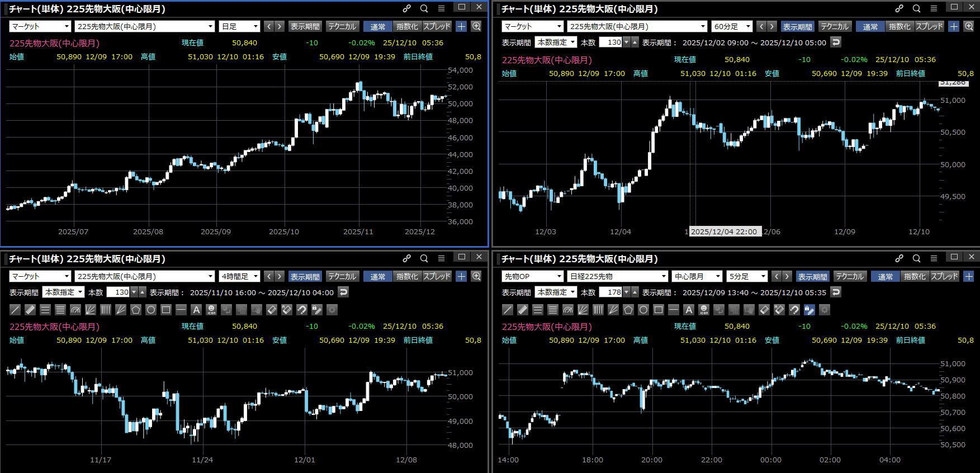Switch to 指数化 mode in 60分足 chart
The width and height of the screenshot is (980, 473).
(899, 26)
